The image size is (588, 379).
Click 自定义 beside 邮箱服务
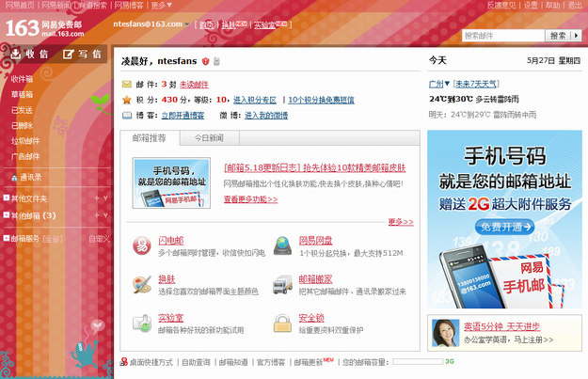(x=100, y=239)
